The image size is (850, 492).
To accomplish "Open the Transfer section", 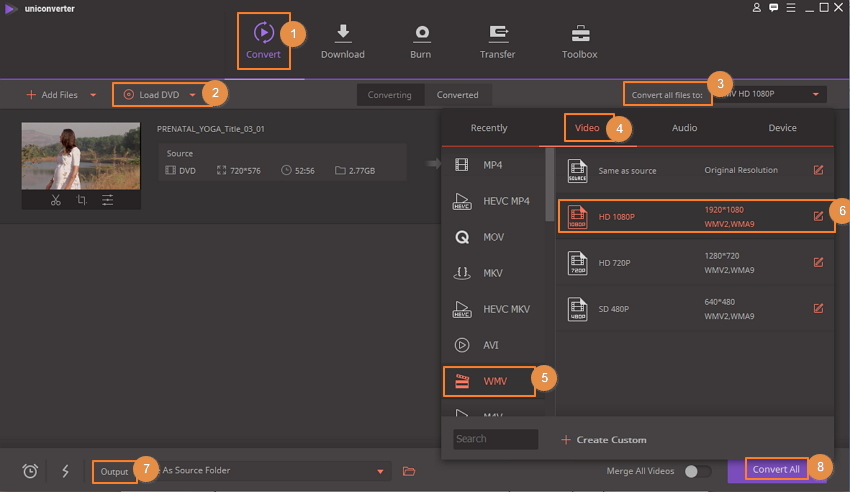I will [498, 41].
